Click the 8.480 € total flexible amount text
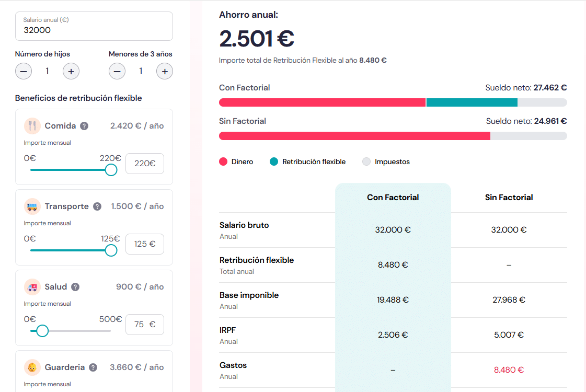 coord(373,60)
